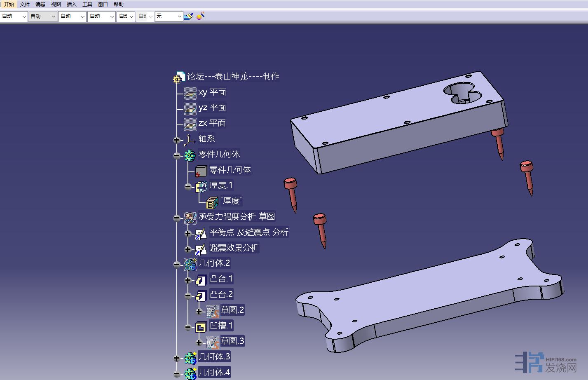Open the 插入 menu
The image size is (588, 380).
[71, 4]
